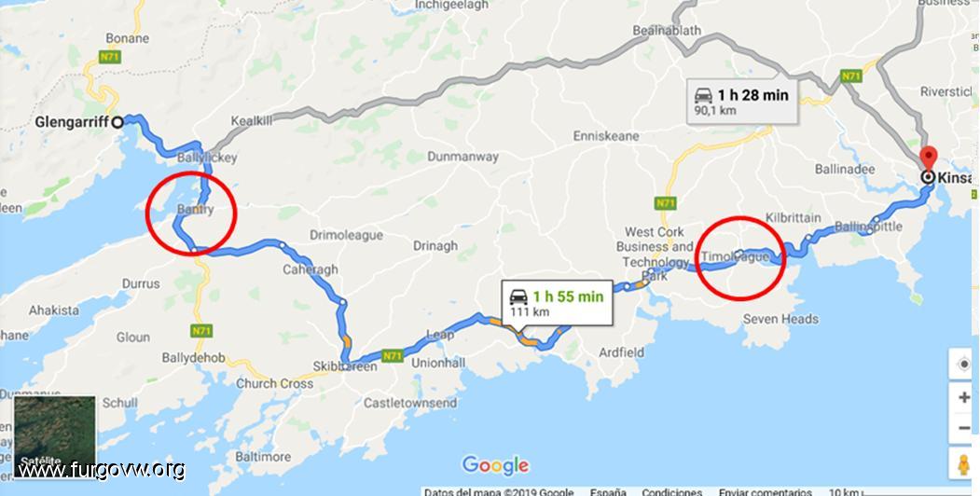Click the my location target button
980x496 pixels.
click(963, 365)
